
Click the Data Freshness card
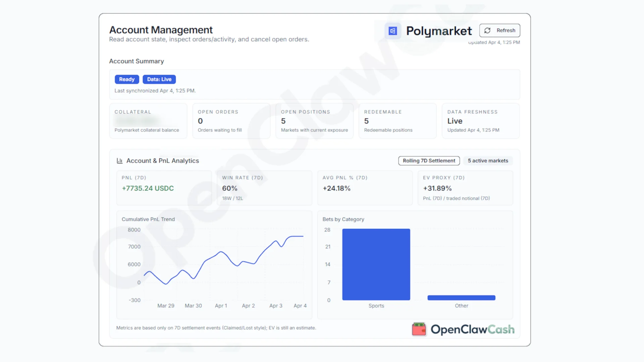(x=481, y=121)
